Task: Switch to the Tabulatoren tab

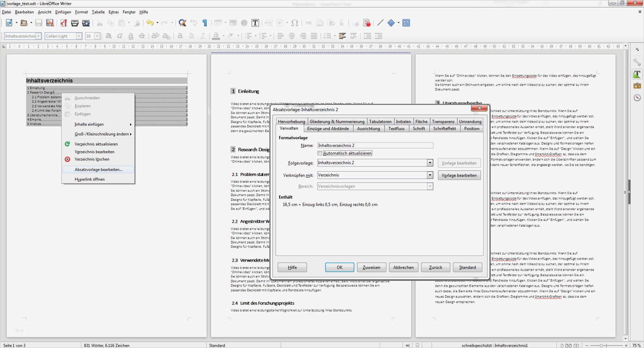Action: coord(380,121)
